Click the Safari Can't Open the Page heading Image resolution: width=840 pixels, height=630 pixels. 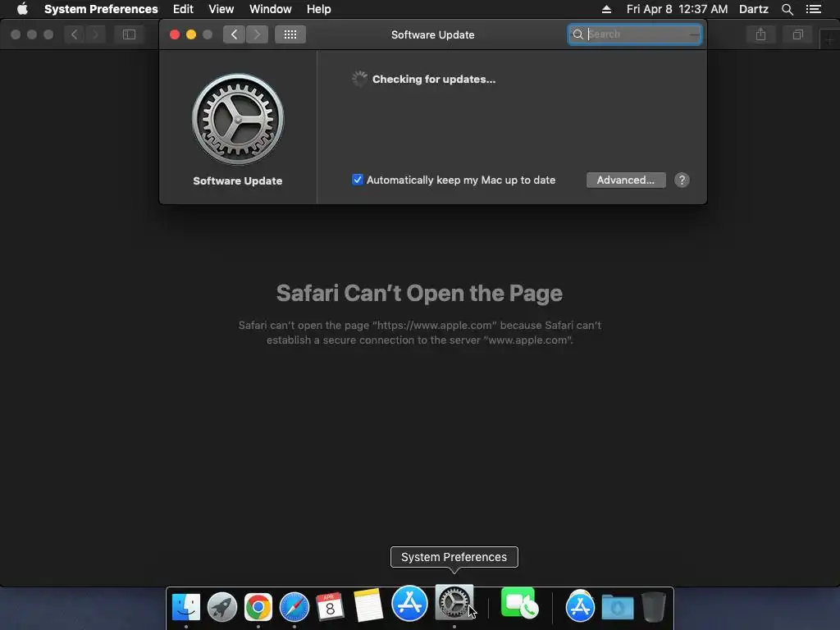coord(419,293)
